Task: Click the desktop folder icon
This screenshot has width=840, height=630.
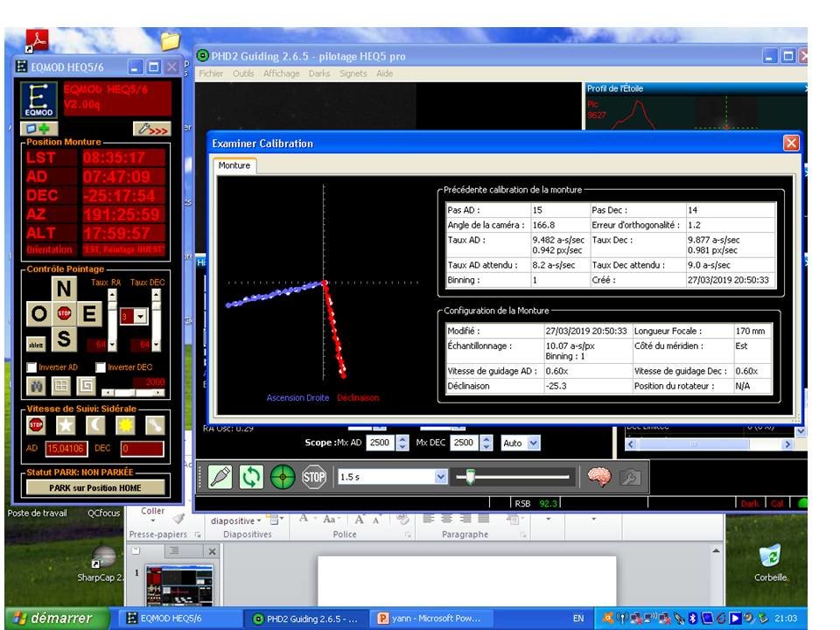Action: tap(171, 41)
